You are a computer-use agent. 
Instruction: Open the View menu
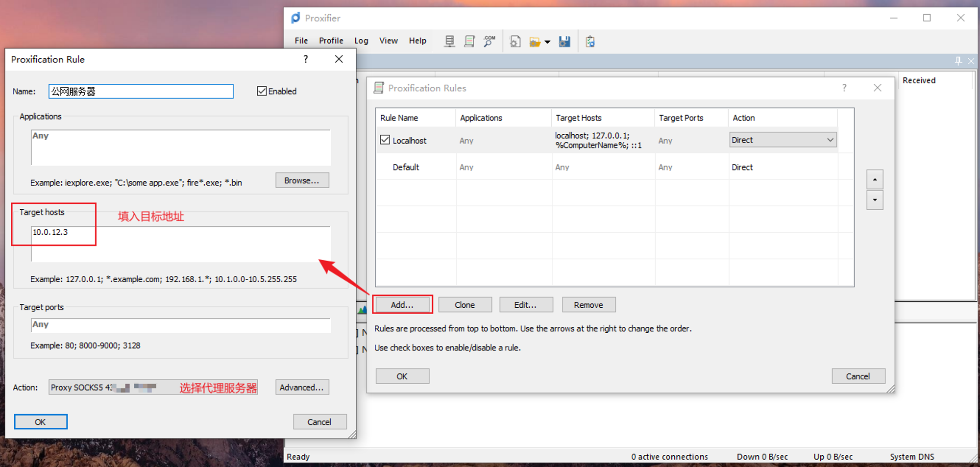click(388, 41)
